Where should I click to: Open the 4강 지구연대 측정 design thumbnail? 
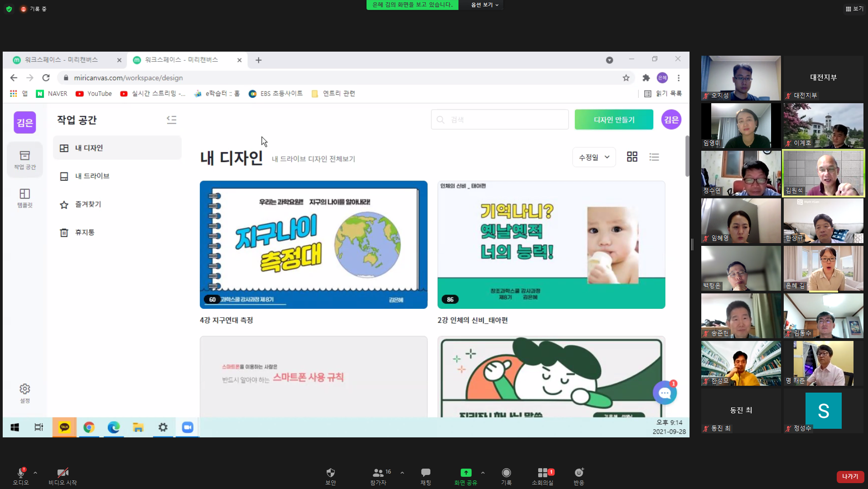[313, 244]
